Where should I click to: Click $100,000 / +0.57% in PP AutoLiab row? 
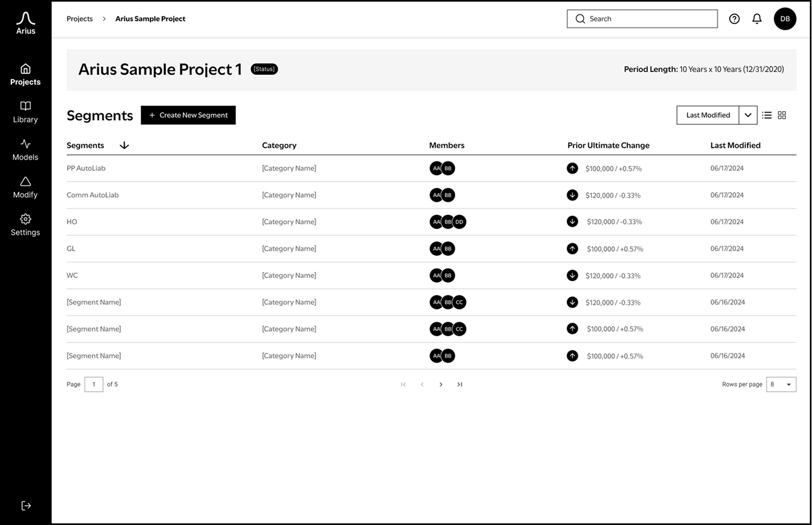coord(613,168)
